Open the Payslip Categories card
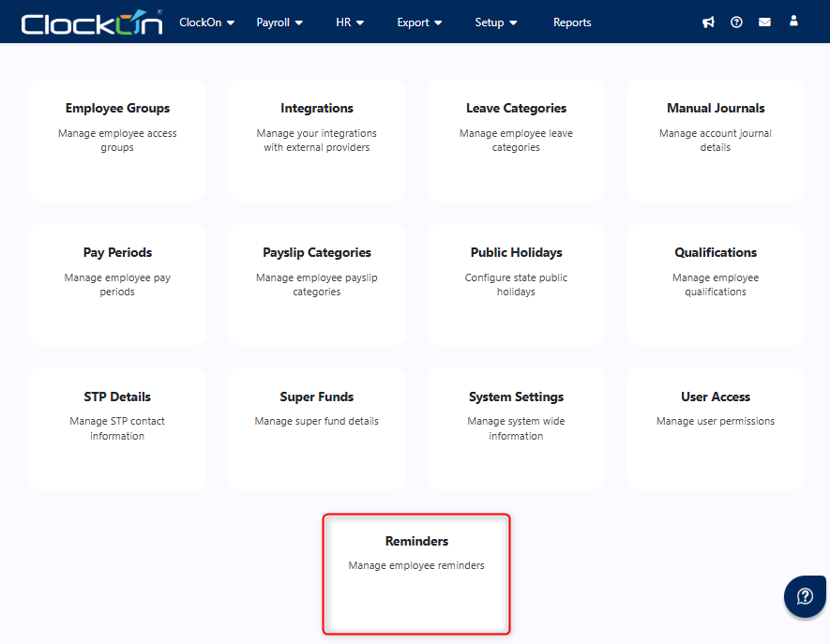This screenshot has height=644, width=830. point(317,285)
